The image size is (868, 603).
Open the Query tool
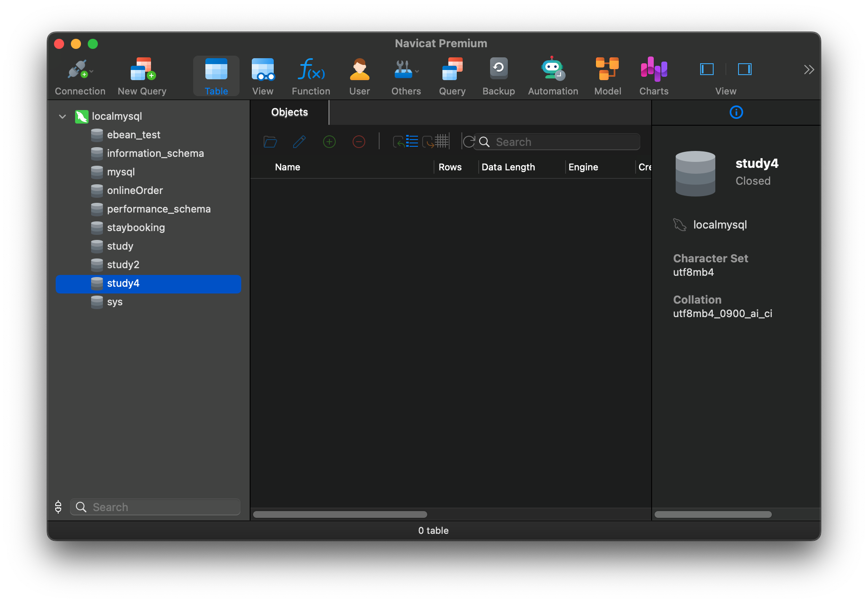point(452,76)
